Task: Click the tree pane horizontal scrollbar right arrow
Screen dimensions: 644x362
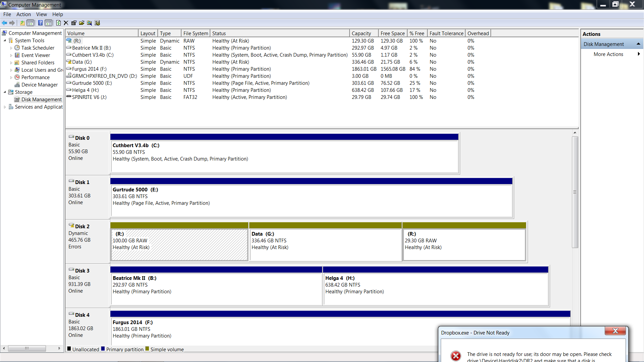Action: click(x=59, y=349)
